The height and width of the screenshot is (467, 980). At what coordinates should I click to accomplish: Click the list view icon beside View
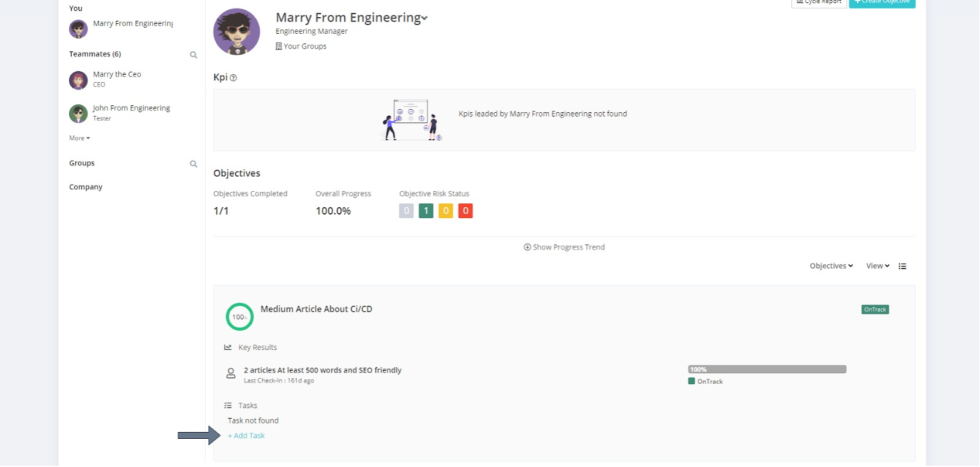(x=902, y=266)
